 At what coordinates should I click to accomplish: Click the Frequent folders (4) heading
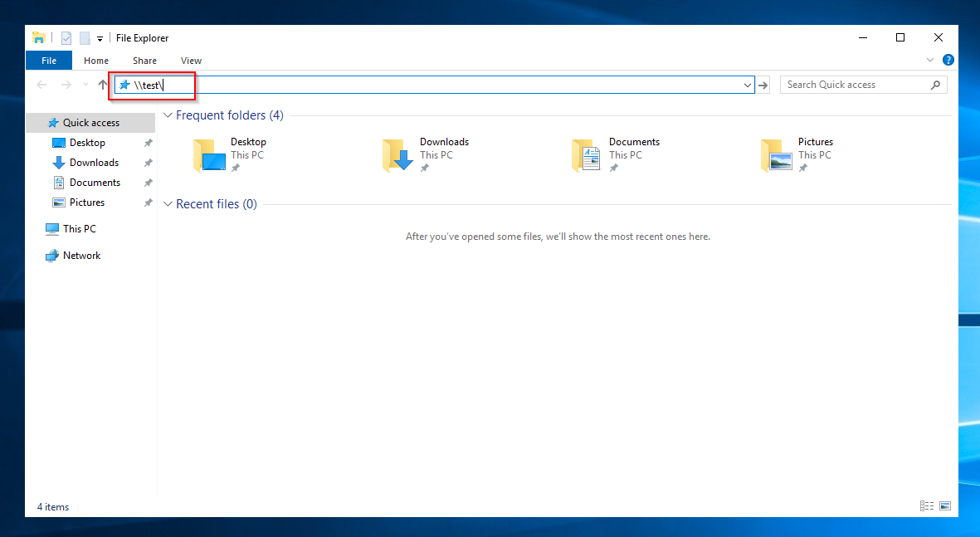[229, 115]
